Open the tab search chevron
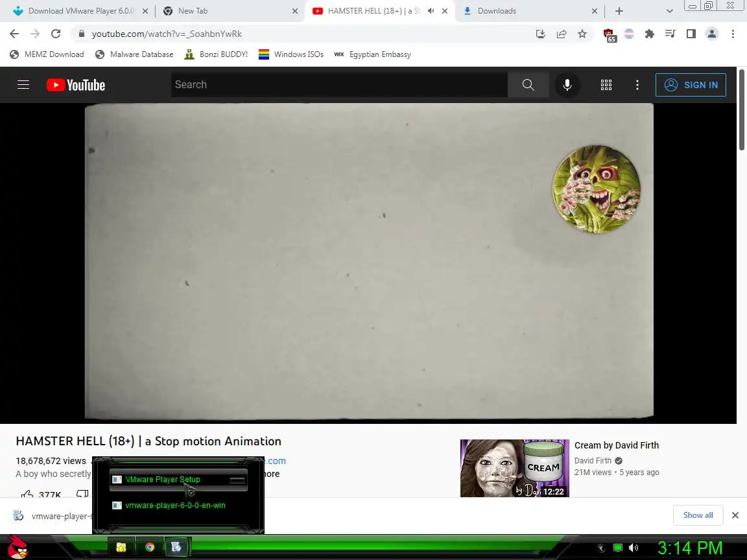The height and width of the screenshot is (560, 747). 669,11
